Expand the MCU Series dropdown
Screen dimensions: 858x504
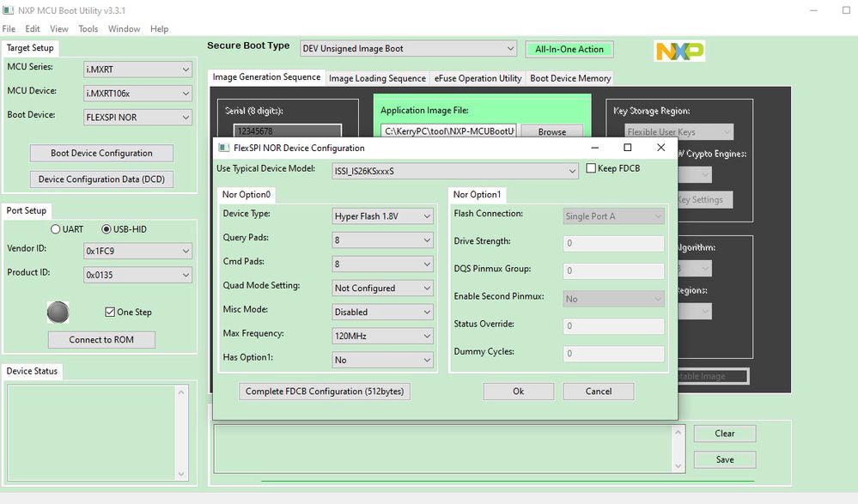tap(137, 70)
